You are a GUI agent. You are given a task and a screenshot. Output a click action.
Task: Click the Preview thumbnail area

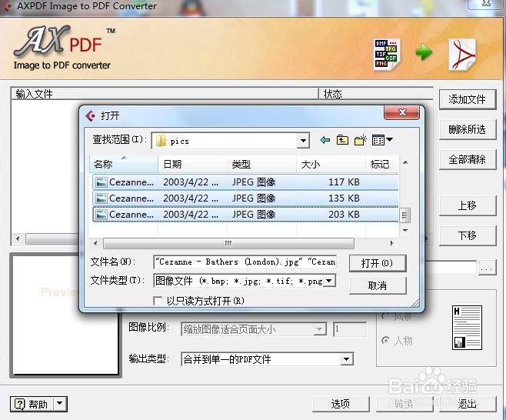pyautogui.click(x=65, y=315)
